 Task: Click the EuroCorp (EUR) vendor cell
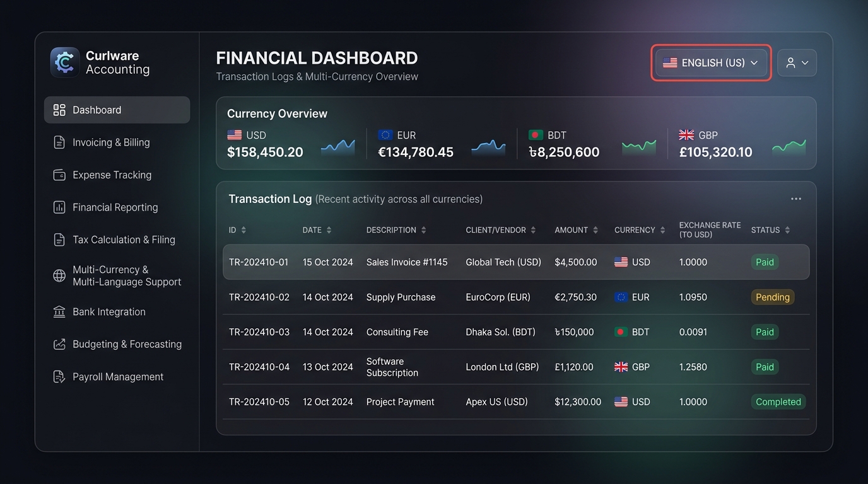point(498,297)
